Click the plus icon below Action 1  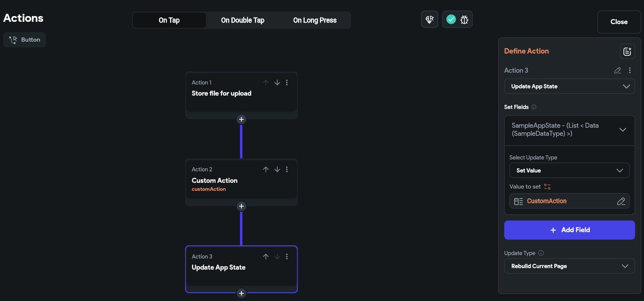241,119
